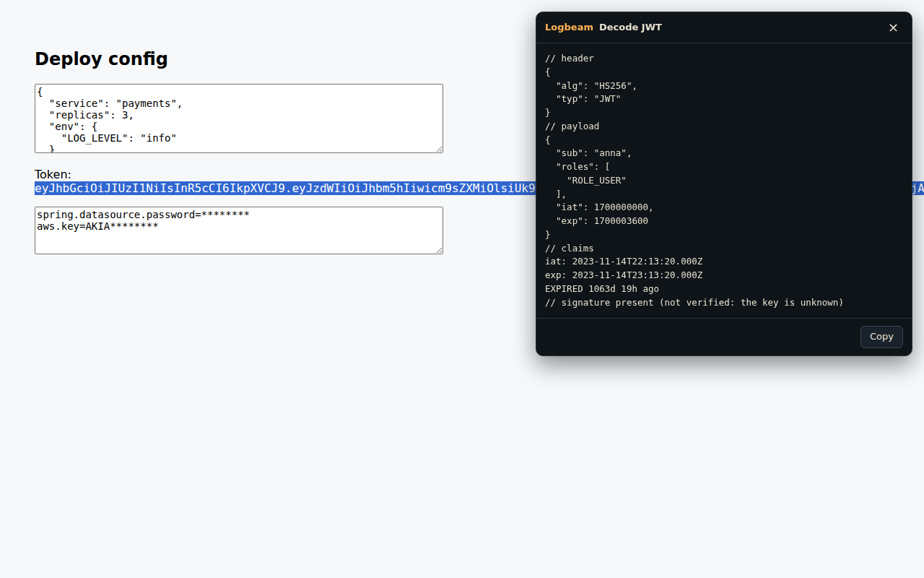Click the aws.key=AKIA******** line
Image resolution: width=924 pixels, height=578 pixels.
click(97, 226)
